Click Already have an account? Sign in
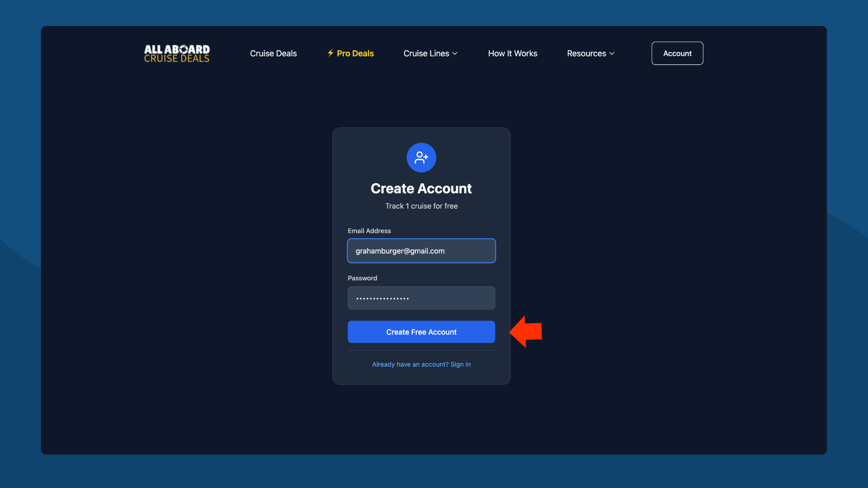This screenshot has width=868, height=488. (x=421, y=364)
